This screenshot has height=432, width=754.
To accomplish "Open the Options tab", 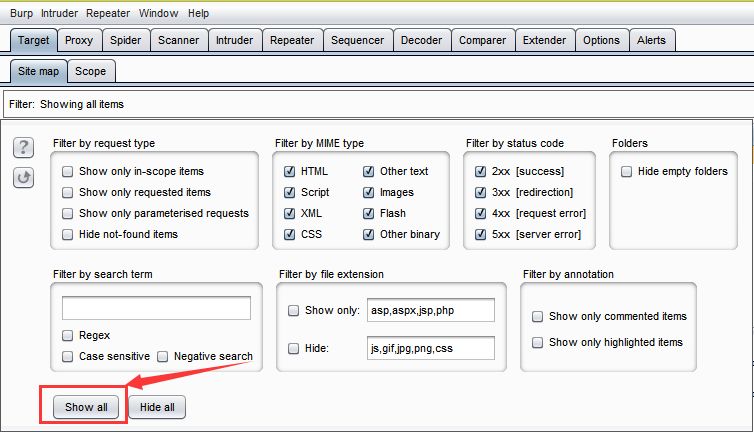I will click(601, 40).
